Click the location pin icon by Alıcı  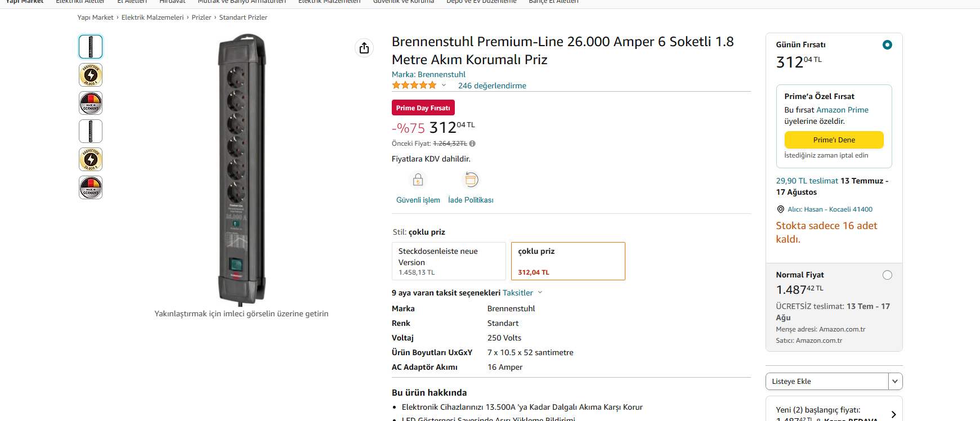point(780,209)
